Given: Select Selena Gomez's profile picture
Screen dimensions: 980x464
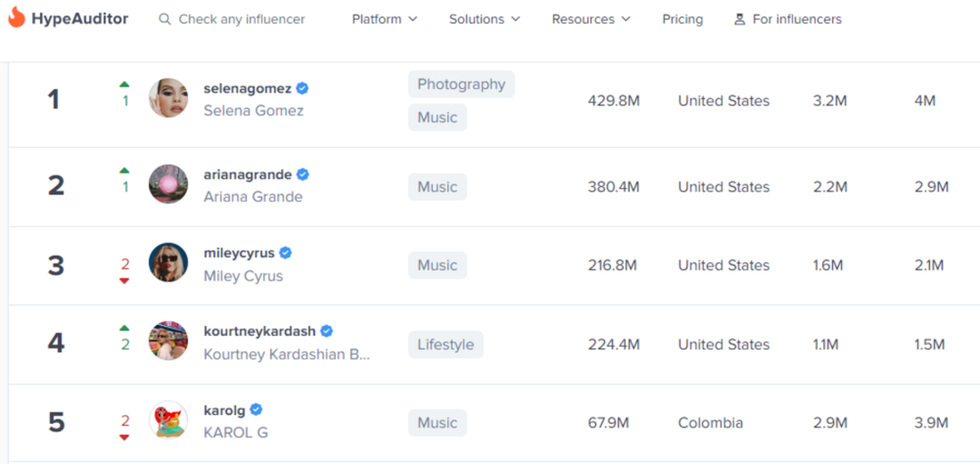Looking at the screenshot, I should 168,98.
